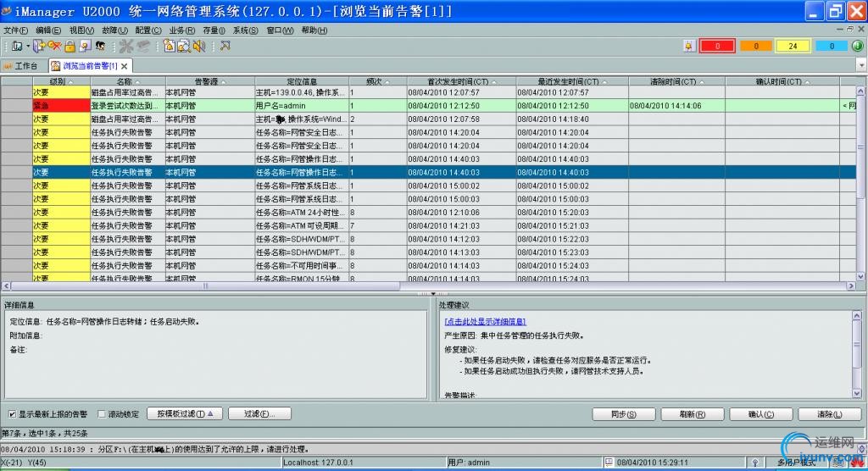Sort table by the 频次 column header
868x471 pixels.
(x=377, y=81)
